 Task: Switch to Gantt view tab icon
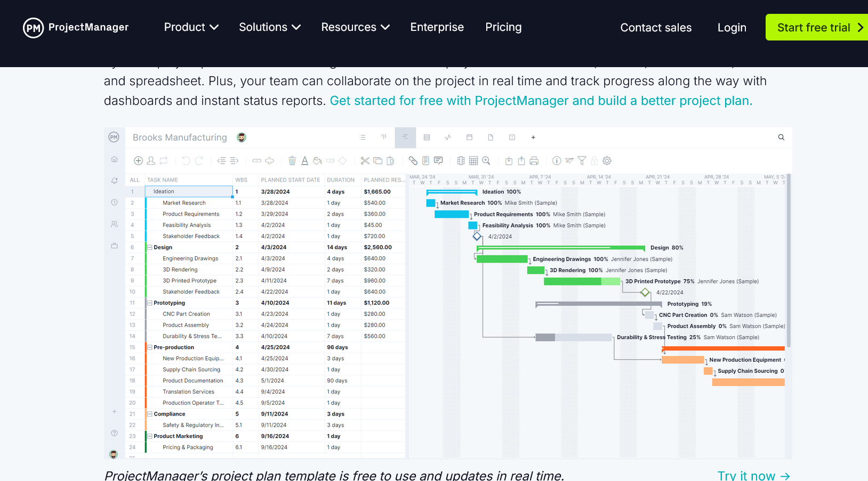tap(405, 137)
